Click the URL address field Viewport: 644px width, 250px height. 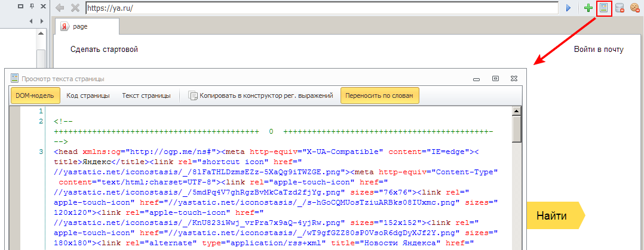coord(322,8)
